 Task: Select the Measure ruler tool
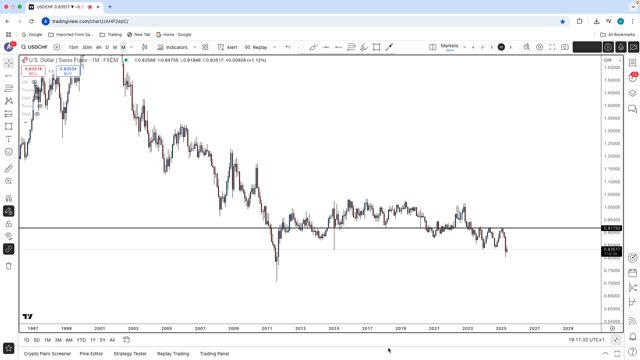point(9,169)
